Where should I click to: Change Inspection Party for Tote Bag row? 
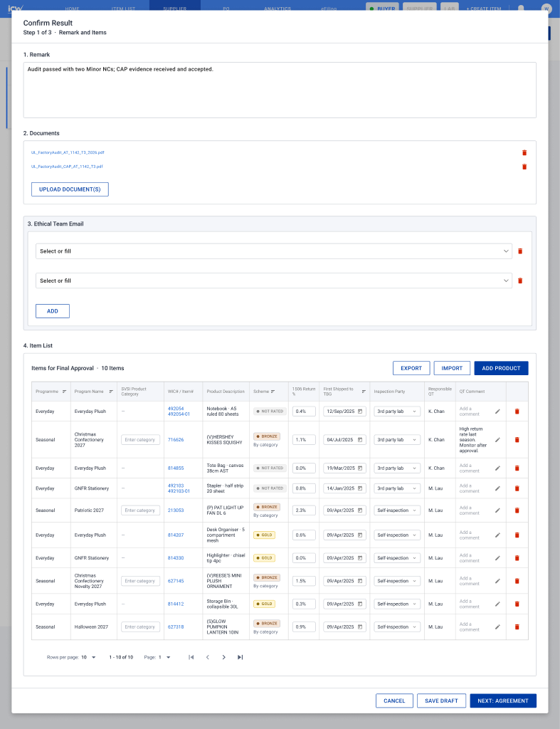397,468
